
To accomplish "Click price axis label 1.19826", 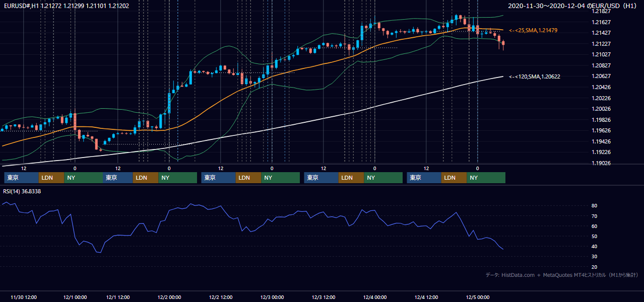I will [x=601, y=120].
